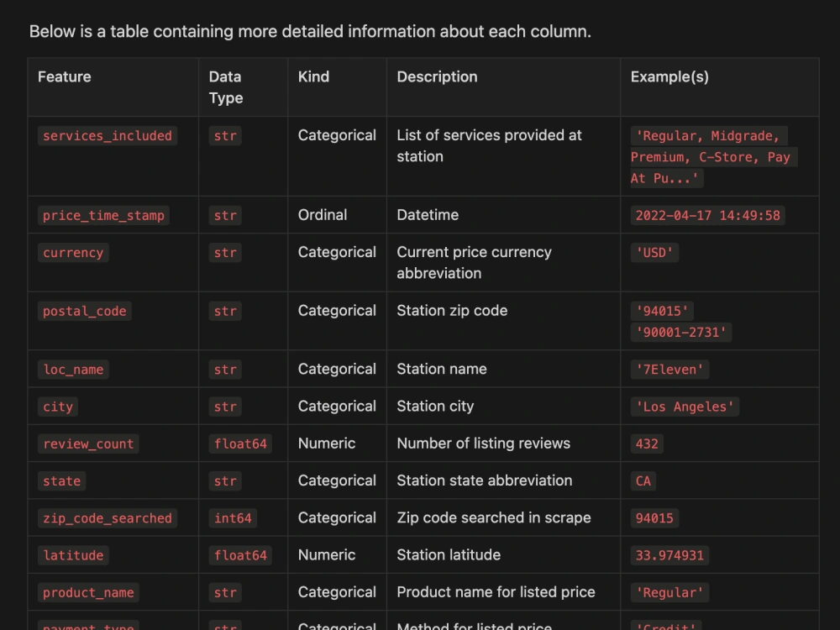Select the price_time_stamp feature code
This screenshot has height=630, width=840.
click(x=103, y=215)
